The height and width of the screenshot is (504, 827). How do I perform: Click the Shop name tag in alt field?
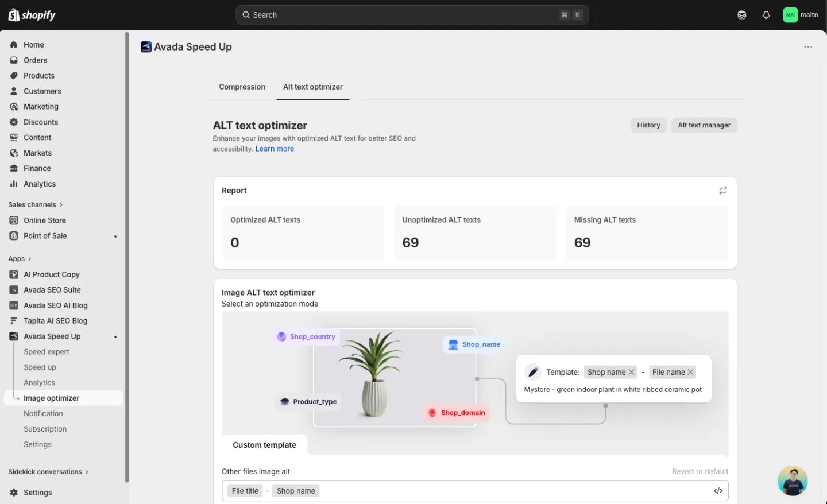coord(296,491)
